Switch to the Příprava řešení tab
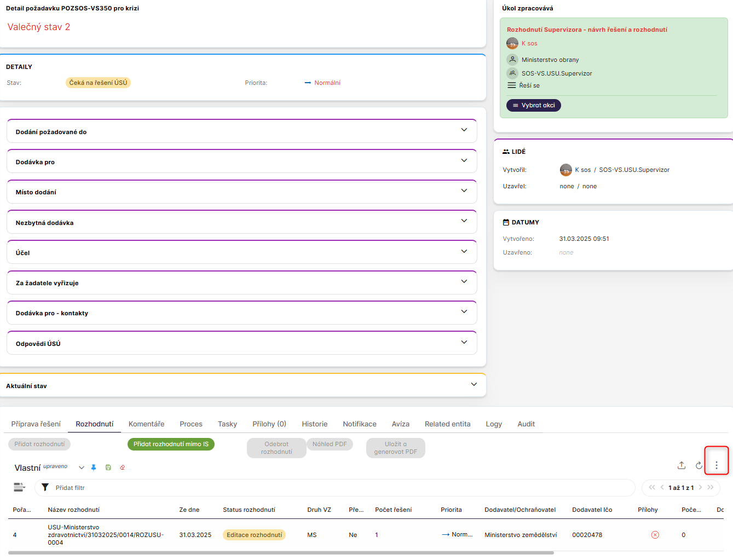This screenshot has height=560, width=733. pos(36,424)
